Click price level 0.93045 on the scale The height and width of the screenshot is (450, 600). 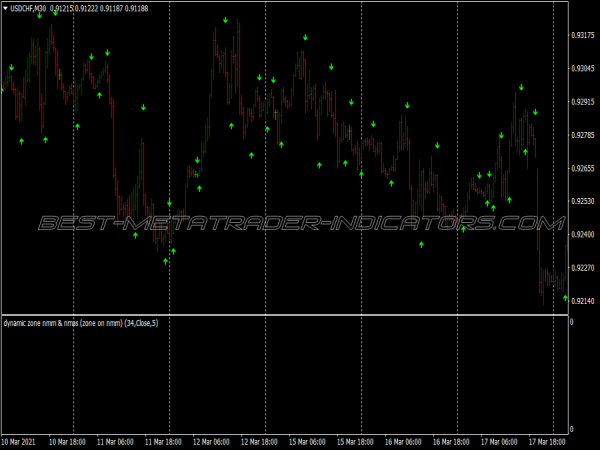[583, 68]
